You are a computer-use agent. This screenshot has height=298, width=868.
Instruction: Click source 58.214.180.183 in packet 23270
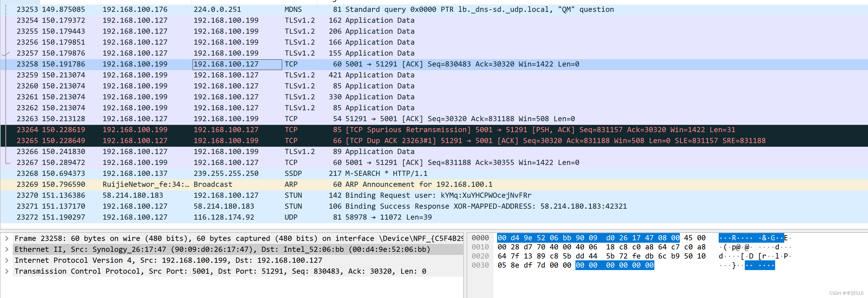133,196
